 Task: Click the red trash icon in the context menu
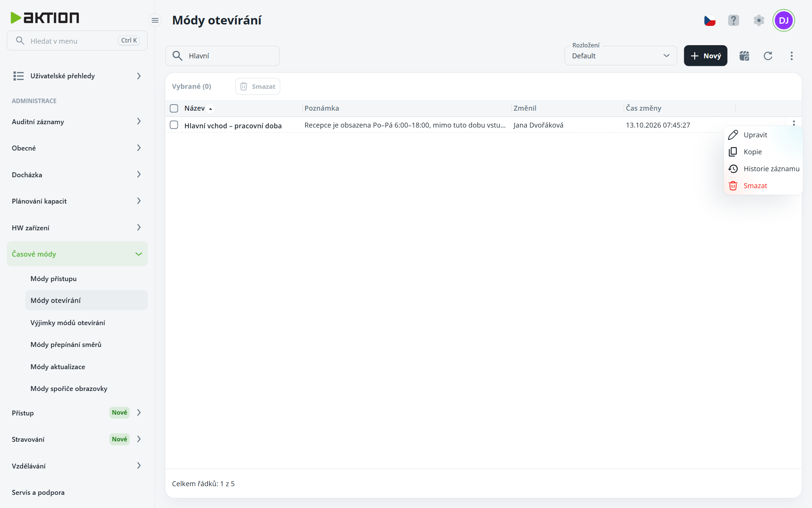733,186
